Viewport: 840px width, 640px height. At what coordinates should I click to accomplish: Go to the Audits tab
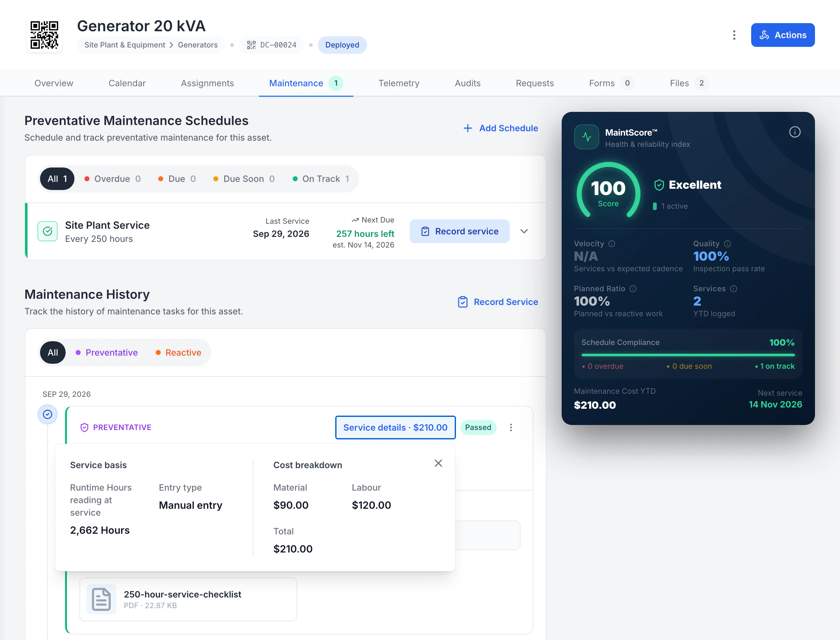coord(468,83)
